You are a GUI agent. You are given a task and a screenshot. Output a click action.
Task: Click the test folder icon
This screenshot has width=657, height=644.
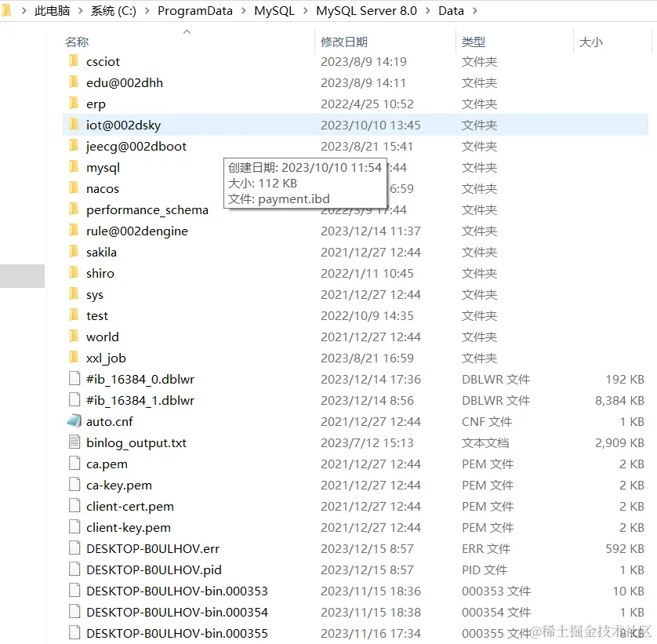(74, 315)
